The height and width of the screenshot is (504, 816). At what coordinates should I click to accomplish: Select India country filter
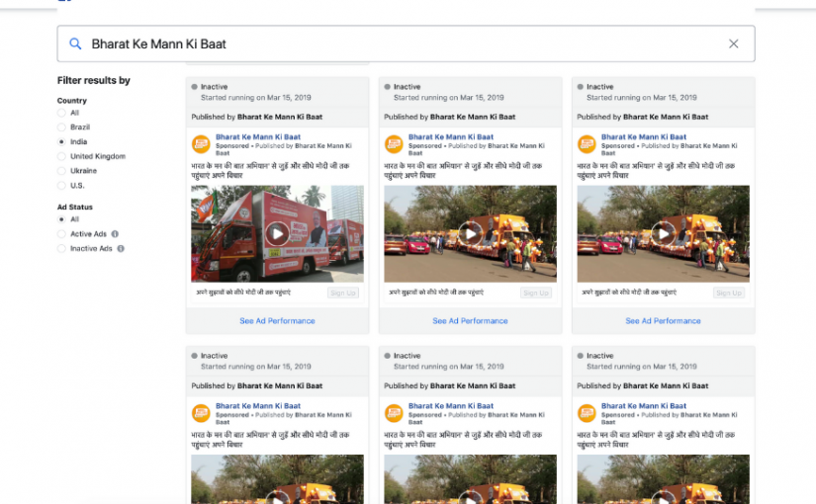click(x=61, y=142)
